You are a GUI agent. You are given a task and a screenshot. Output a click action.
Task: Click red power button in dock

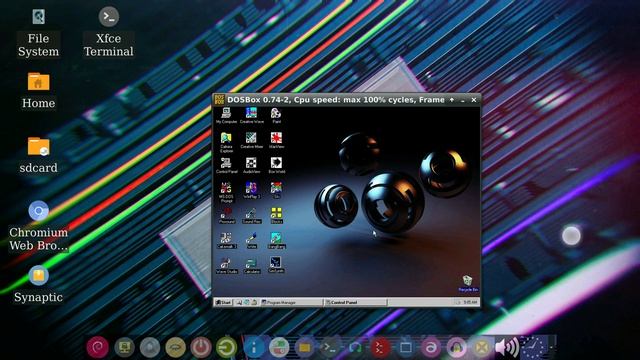click(200, 347)
